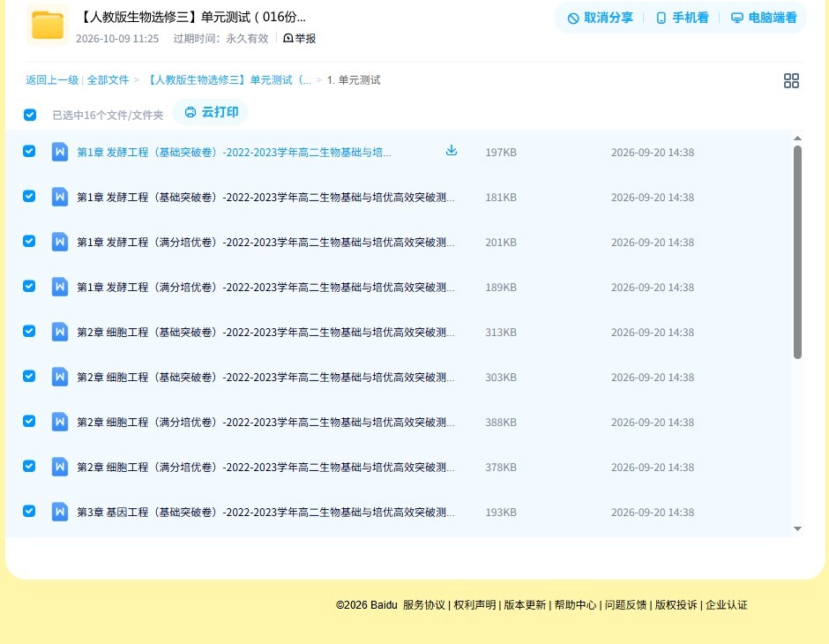Viewport: 829px width, 644px height.
Task: Click Word icon of the 388KB file
Action: [60, 422]
